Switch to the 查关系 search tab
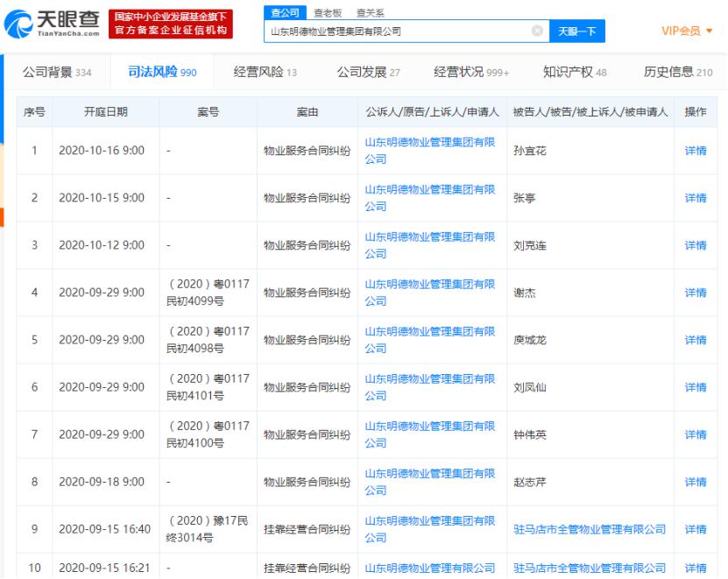 [370, 13]
